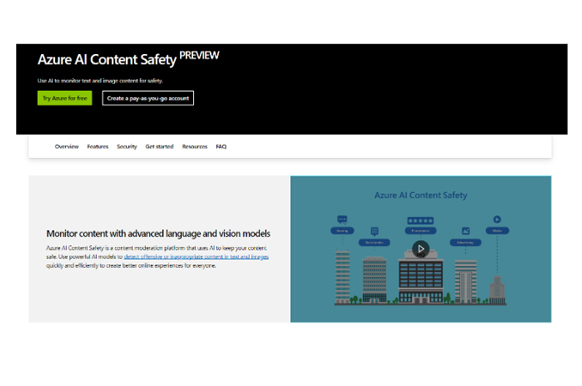
Task: Click the picture icon above Advertising
Action: pyautogui.click(x=465, y=231)
